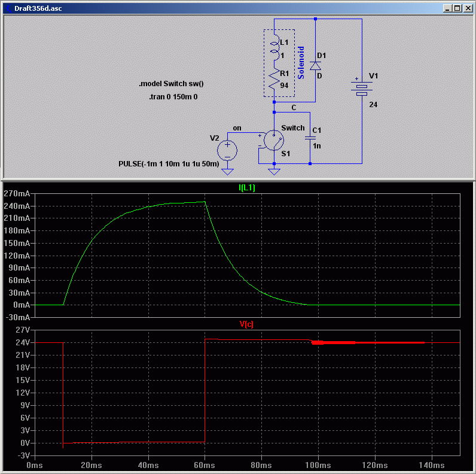This screenshot has width=476, height=474.
Task: Click the 27V axis label
Action: tap(23, 330)
